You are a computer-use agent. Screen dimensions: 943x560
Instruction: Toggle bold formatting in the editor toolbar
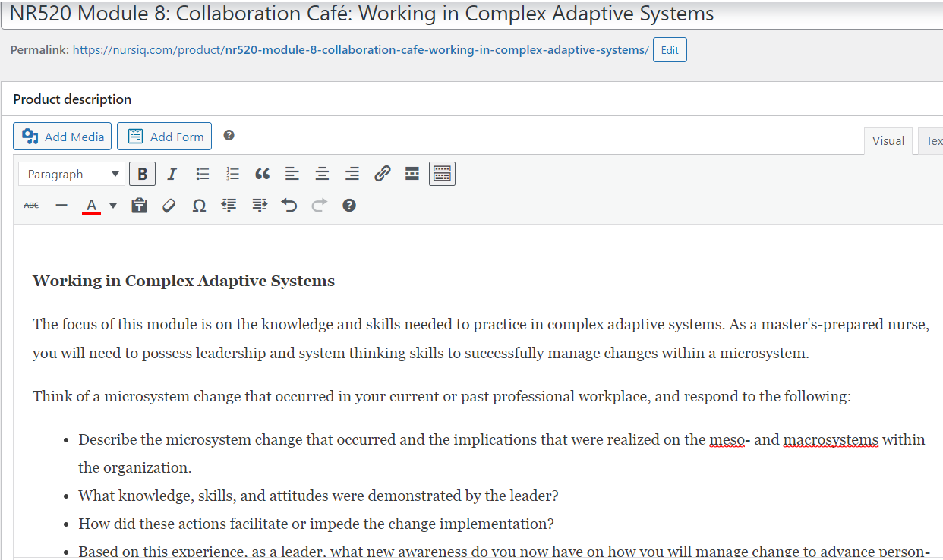(142, 175)
